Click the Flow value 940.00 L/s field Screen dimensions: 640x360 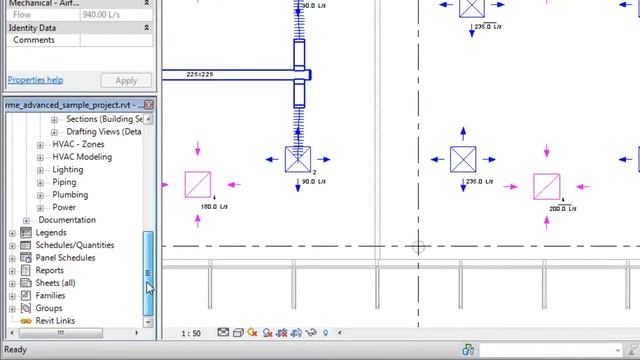point(116,15)
